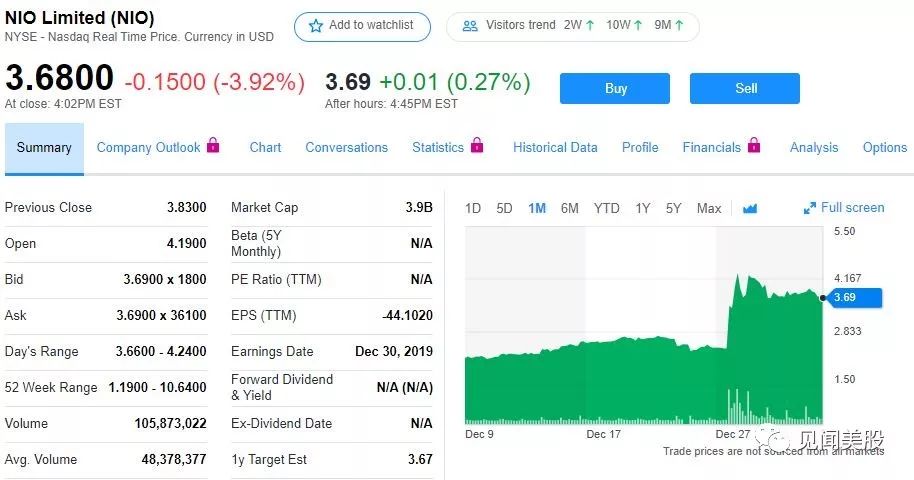Screen dimensions: 914x480
Task: Click the closing price 3.6800
Action: click(59, 78)
